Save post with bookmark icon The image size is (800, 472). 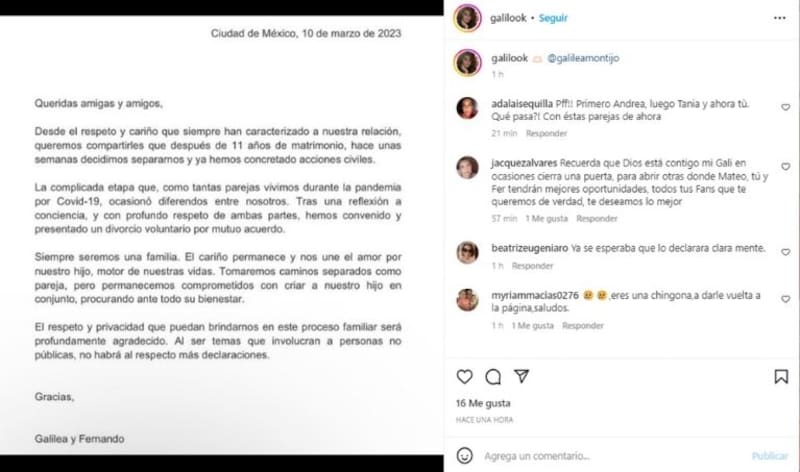coord(781,377)
